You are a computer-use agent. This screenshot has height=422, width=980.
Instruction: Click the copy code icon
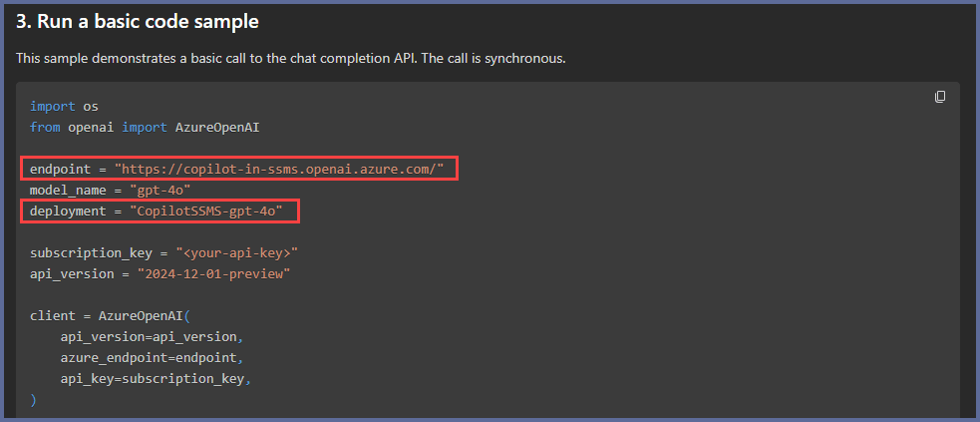pyautogui.click(x=940, y=97)
